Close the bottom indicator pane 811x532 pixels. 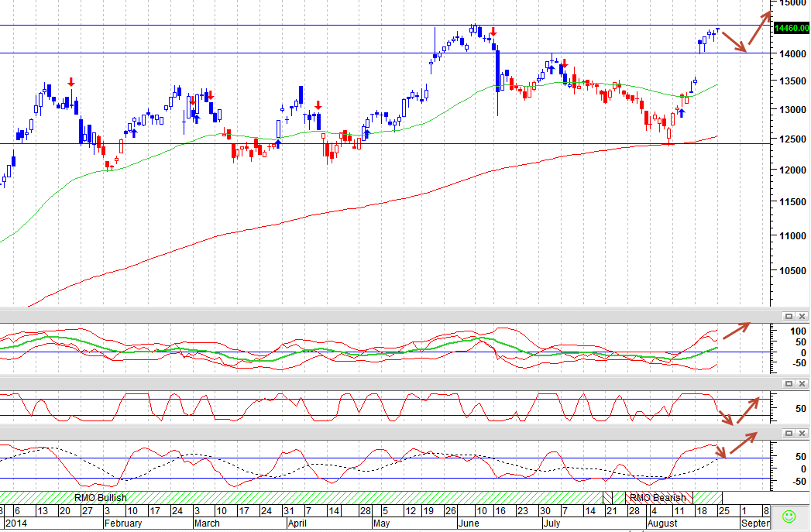(x=802, y=433)
